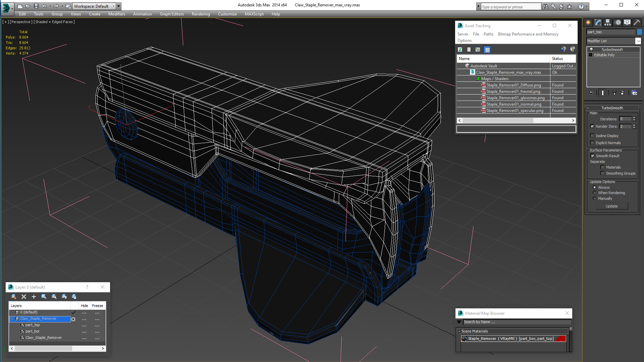Toggle Show End Result icon

[x=603, y=93]
